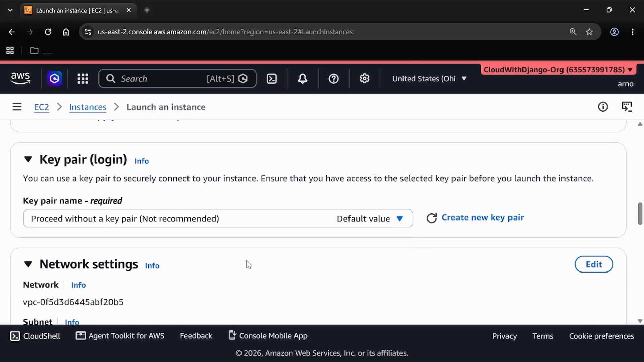Go to the EC2 breadcrumb

pyautogui.click(x=42, y=107)
